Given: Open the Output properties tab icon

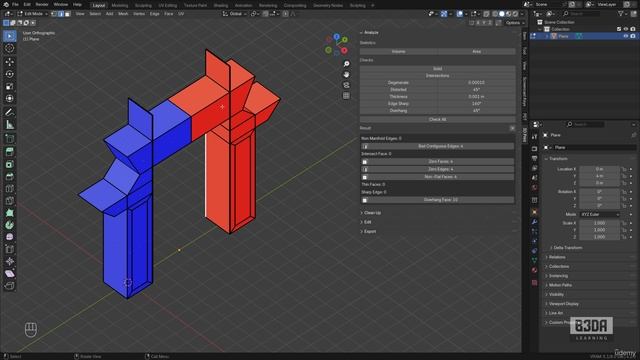Looking at the screenshot, I should click(x=534, y=158).
